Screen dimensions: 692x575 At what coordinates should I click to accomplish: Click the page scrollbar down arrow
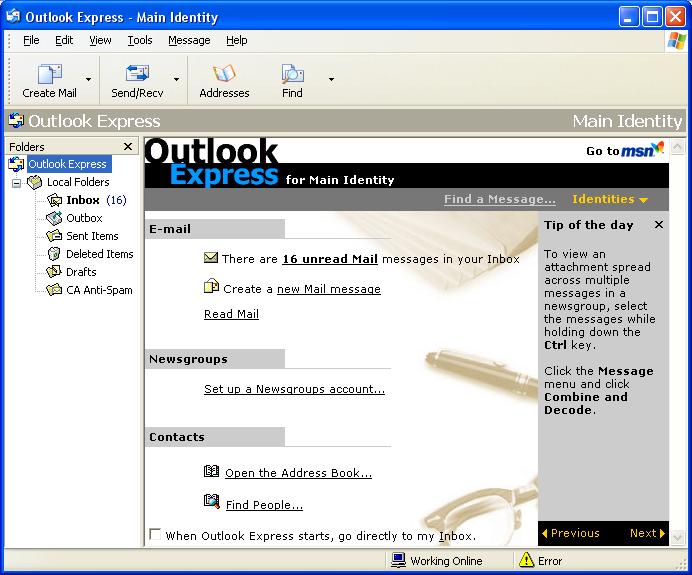677,537
